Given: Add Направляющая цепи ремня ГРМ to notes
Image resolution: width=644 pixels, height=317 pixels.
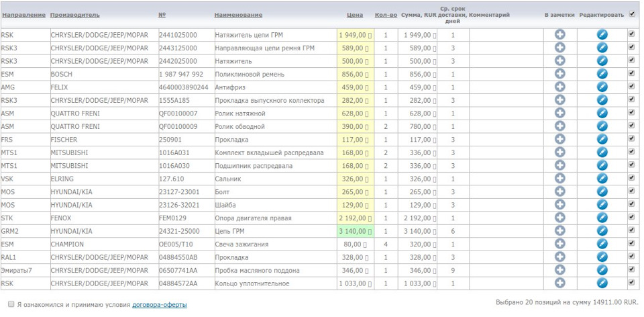Looking at the screenshot, I should point(559,48).
